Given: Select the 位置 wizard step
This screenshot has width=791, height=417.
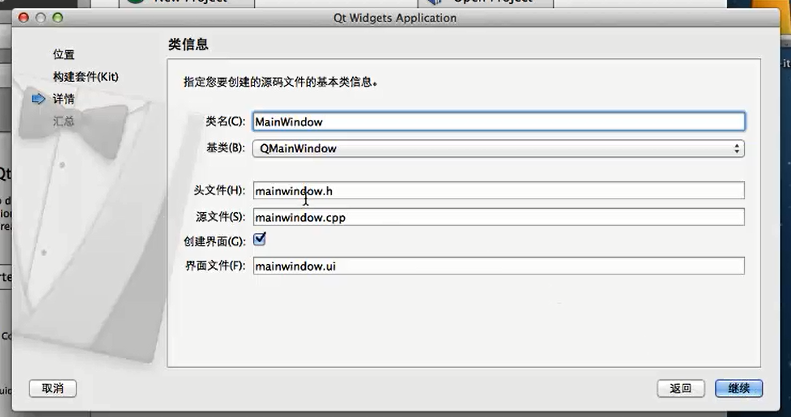Looking at the screenshot, I should coord(64,54).
